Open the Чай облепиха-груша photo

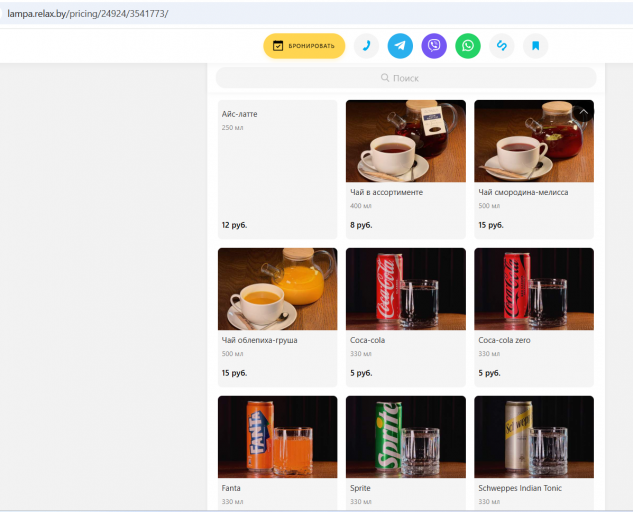[x=277, y=289]
